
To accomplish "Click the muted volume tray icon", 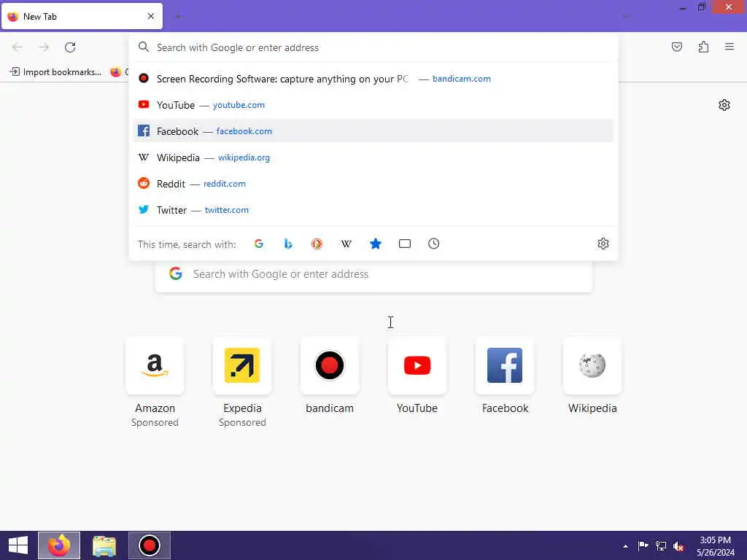I will click(678, 546).
